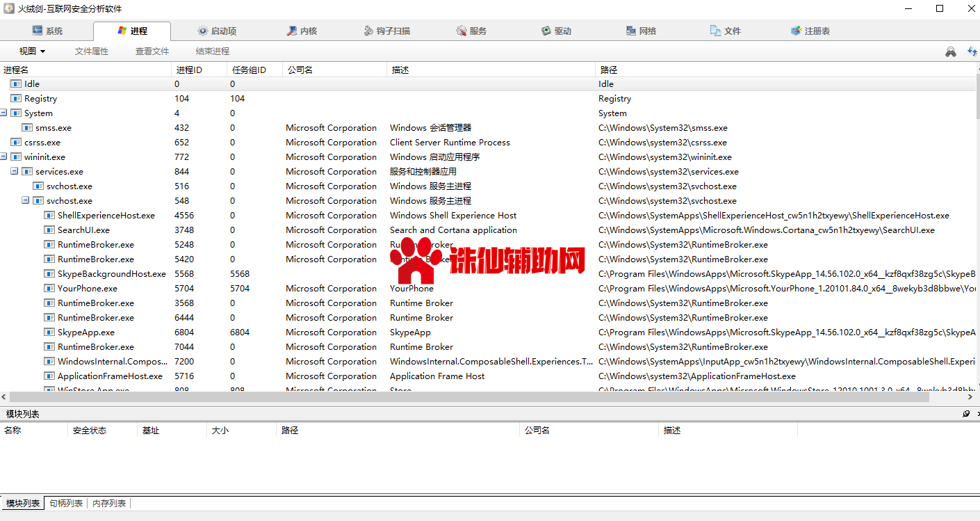Switch to the 系统 tab
Screen dimensions: 980x521
(x=47, y=31)
